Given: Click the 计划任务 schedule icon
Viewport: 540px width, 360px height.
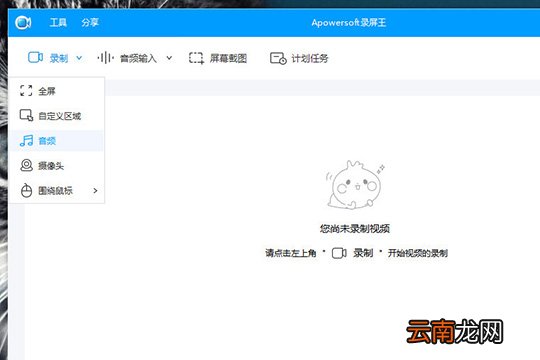Looking at the screenshot, I should click(x=278, y=58).
